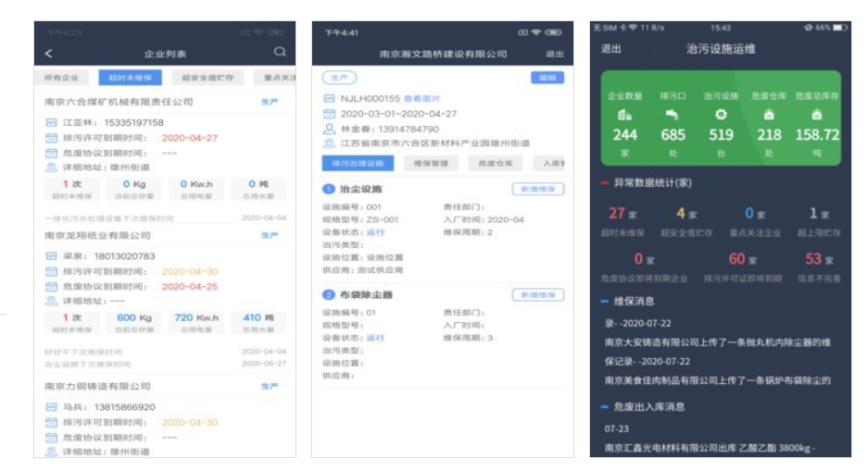The width and height of the screenshot is (868, 472).
Task: Tap contact icon beside 江亚林 phone
Action: pyautogui.click(x=51, y=122)
